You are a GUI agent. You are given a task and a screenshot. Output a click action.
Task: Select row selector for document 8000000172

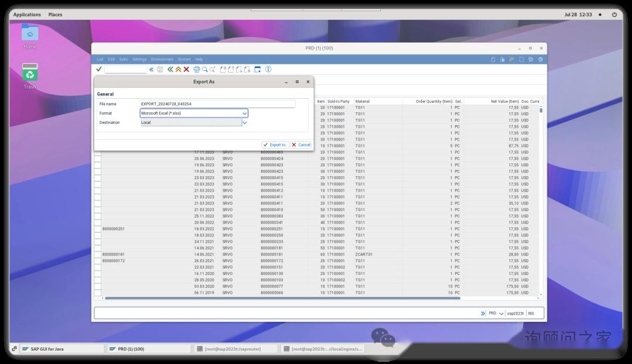pyautogui.click(x=98, y=261)
